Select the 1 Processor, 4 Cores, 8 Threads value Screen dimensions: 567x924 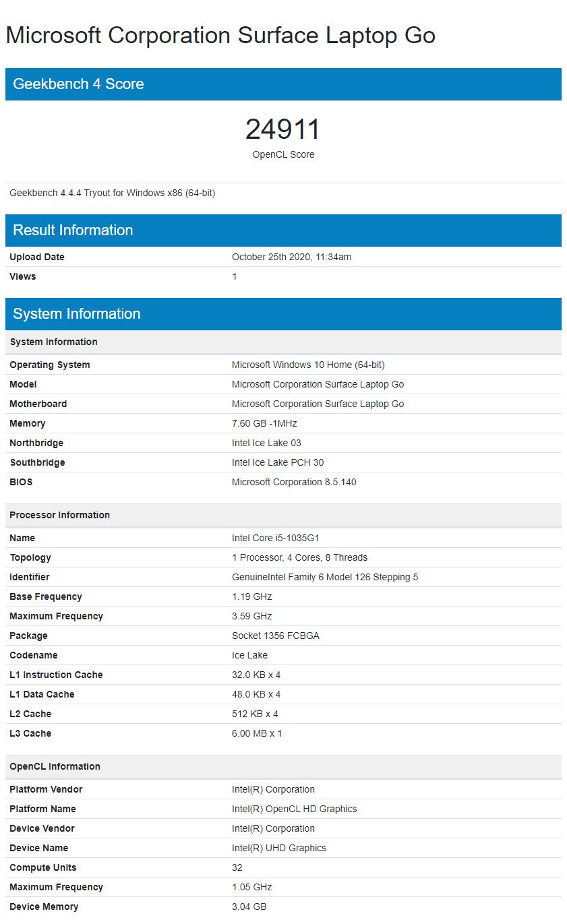click(x=300, y=557)
